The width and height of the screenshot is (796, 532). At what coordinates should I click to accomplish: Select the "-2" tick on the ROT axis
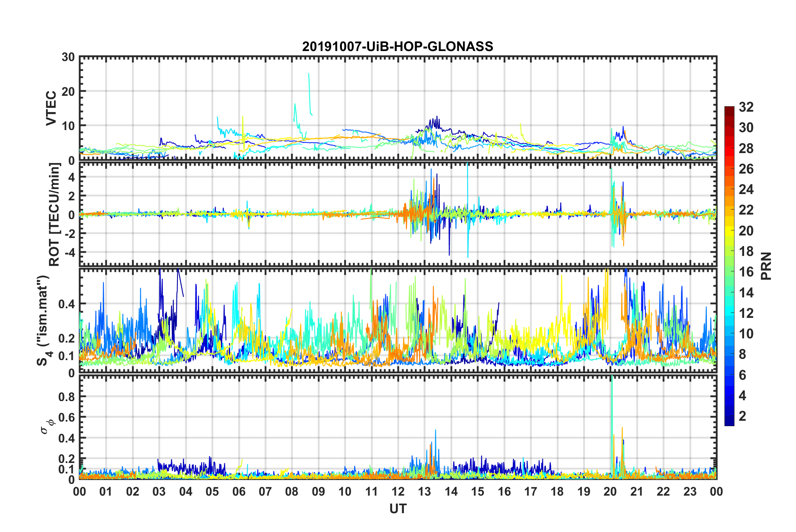(x=70, y=233)
